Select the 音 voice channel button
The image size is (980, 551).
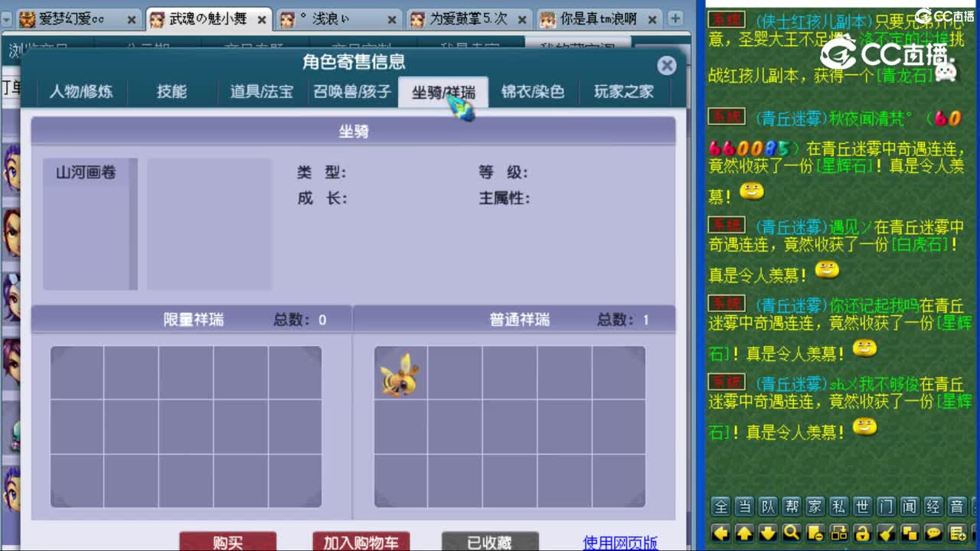click(x=956, y=507)
